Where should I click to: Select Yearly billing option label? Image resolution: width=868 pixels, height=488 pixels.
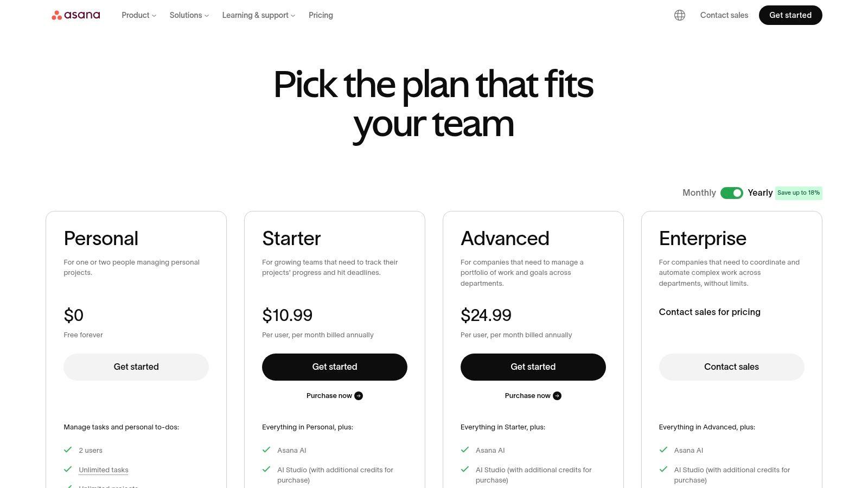[759, 193]
